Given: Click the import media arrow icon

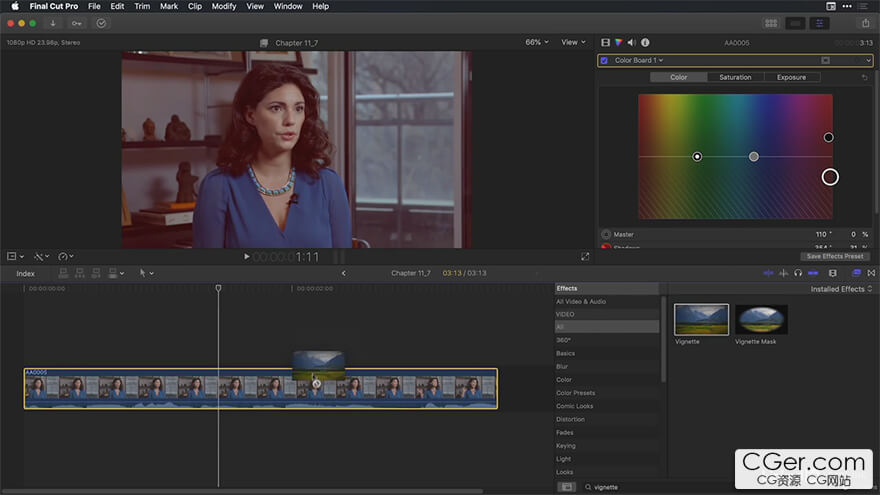Looking at the screenshot, I should [53, 23].
